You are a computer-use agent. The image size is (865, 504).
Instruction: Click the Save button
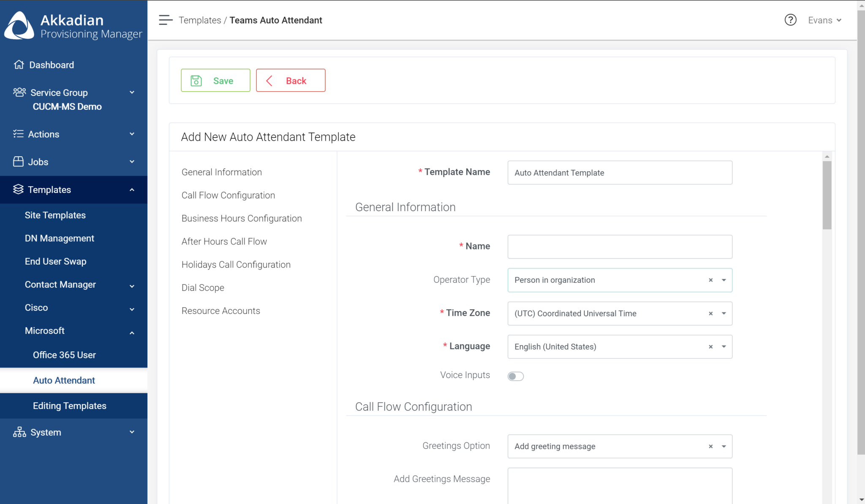215,80
